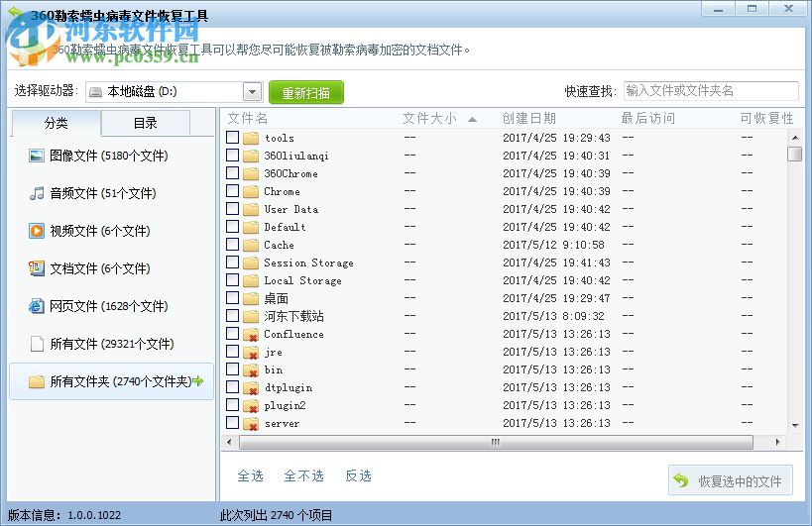Click the all files blank page icon
812x526 pixels.
[37, 344]
